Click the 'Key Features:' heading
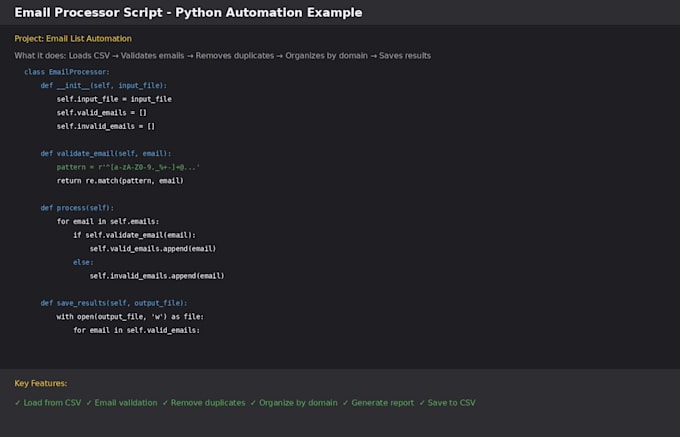680x437 pixels. (41, 384)
